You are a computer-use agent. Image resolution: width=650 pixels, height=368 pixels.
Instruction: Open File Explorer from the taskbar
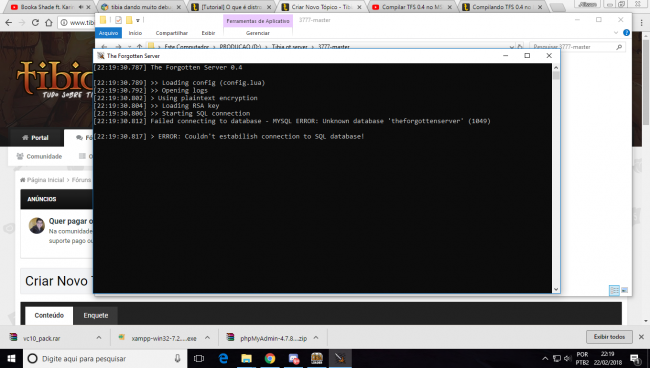(247, 358)
